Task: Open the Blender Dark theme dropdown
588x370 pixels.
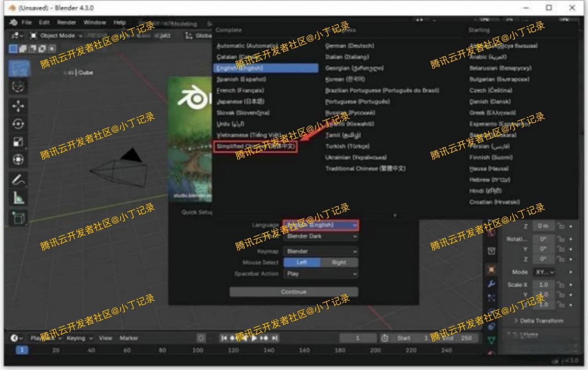Action: tap(320, 237)
